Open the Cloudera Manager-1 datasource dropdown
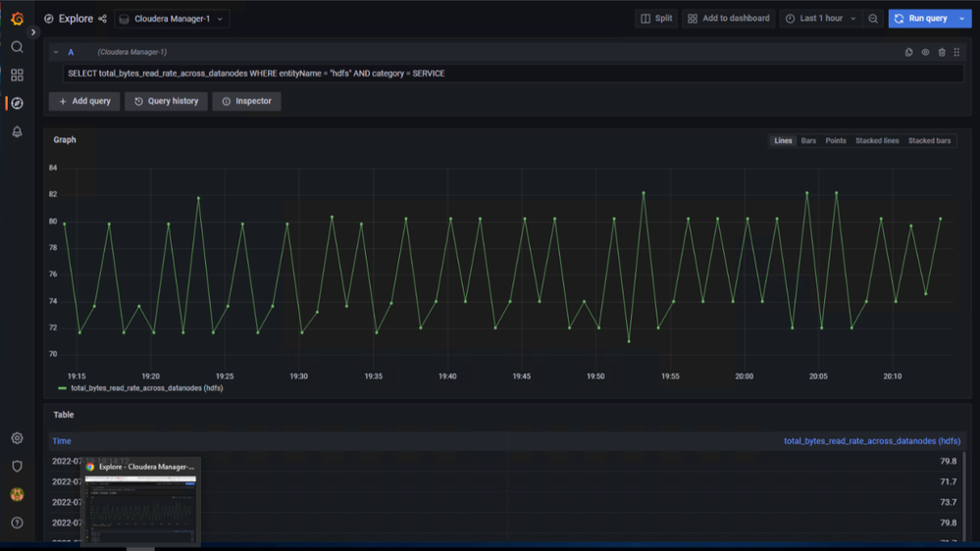The height and width of the screenshot is (551, 980). [x=172, y=19]
